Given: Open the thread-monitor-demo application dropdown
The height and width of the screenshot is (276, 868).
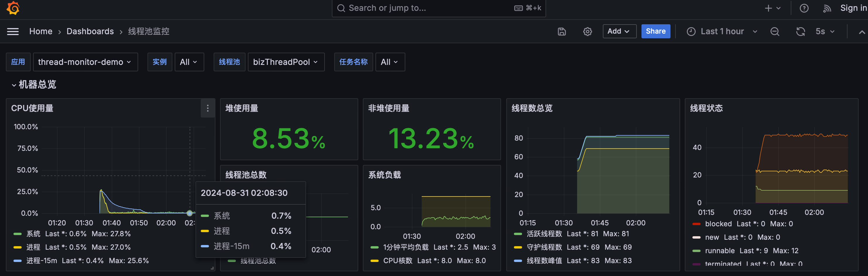Looking at the screenshot, I should pyautogui.click(x=85, y=62).
